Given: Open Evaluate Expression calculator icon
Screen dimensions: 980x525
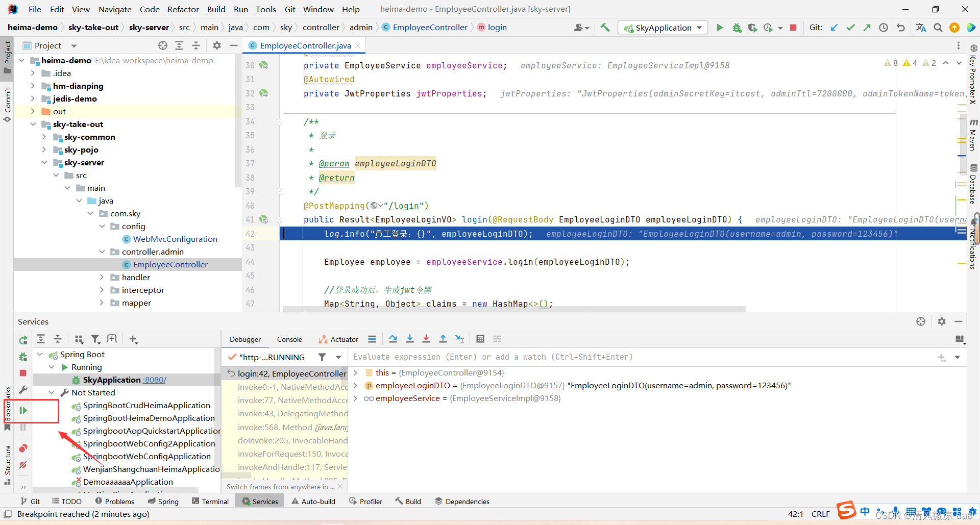Looking at the screenshot, I should coord(480,339).
